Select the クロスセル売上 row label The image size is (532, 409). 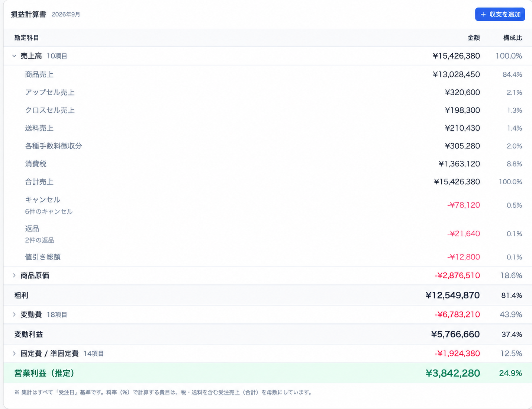(x=50, y=110)
